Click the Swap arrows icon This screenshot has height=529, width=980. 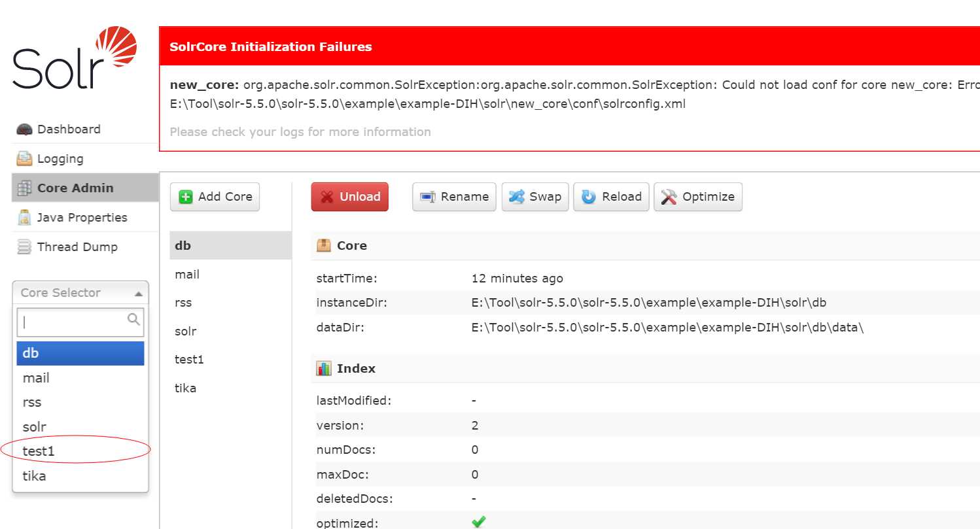click(x=517, y=197)
